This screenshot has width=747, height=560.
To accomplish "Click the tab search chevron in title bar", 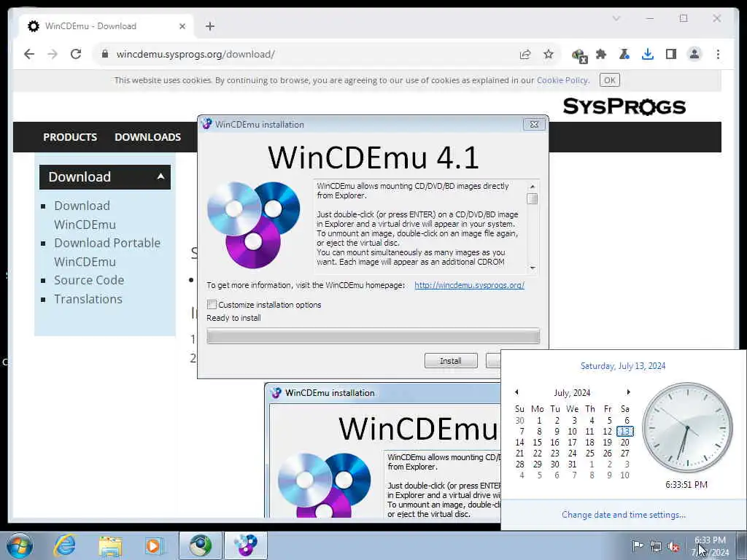I will coord(616,18).
